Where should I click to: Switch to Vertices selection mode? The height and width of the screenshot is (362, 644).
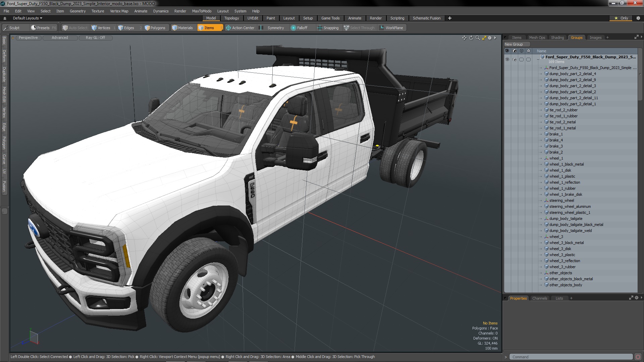(x=101, y=28)
